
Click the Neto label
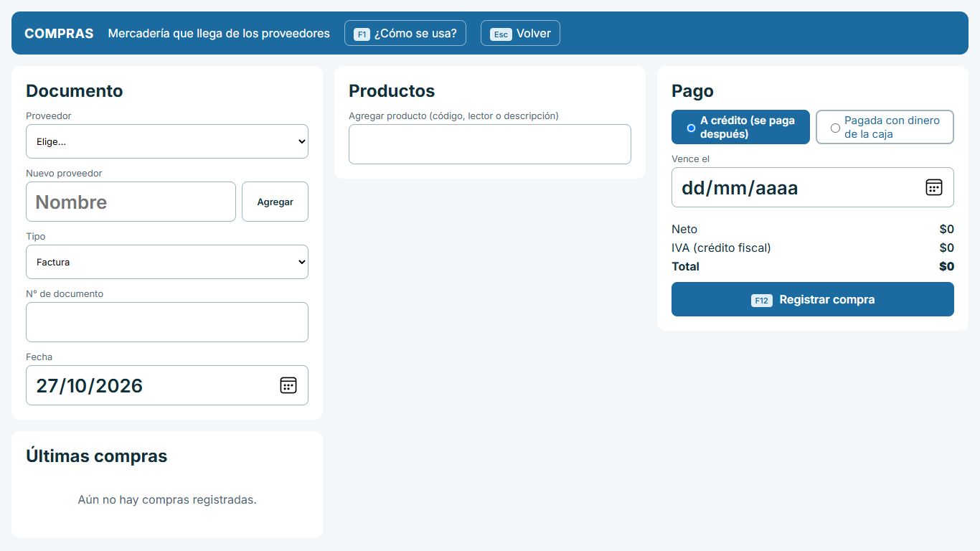tap(684, 229)
